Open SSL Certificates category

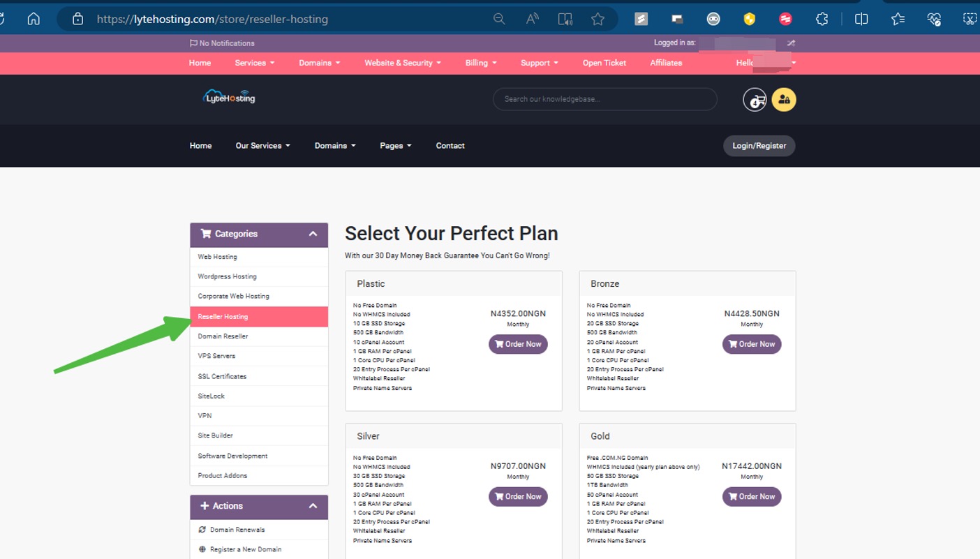(x=259, y=376)
